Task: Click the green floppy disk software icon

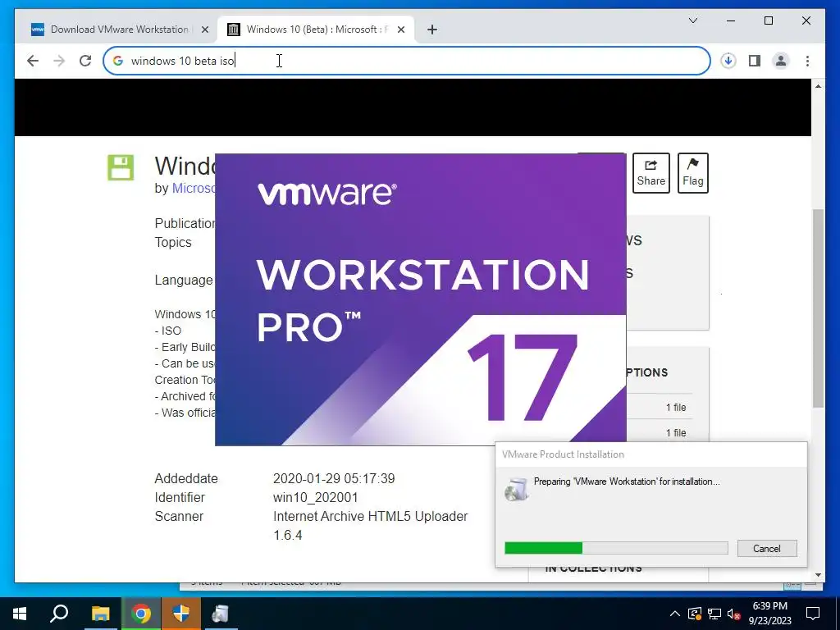Action: [x=121, y=167]
